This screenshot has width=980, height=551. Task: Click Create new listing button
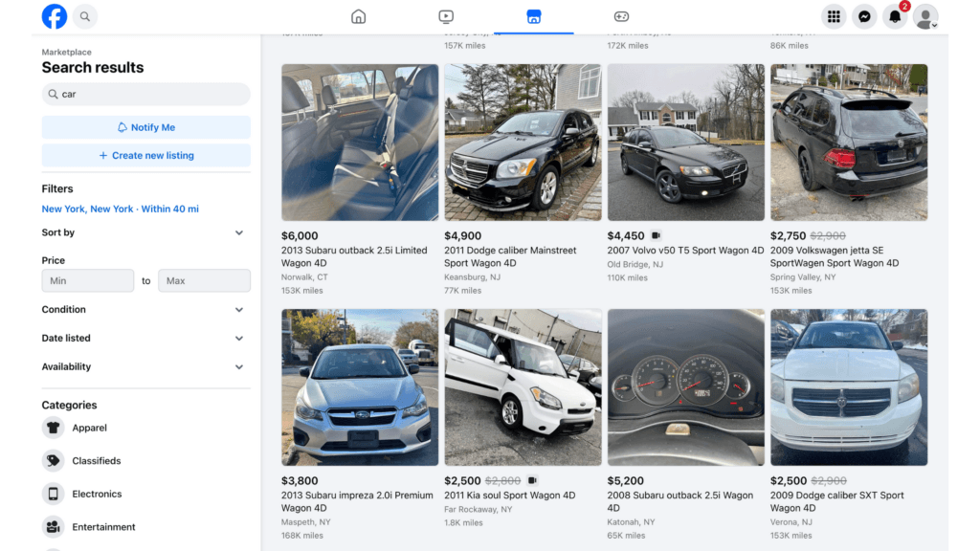pos(146,156)
